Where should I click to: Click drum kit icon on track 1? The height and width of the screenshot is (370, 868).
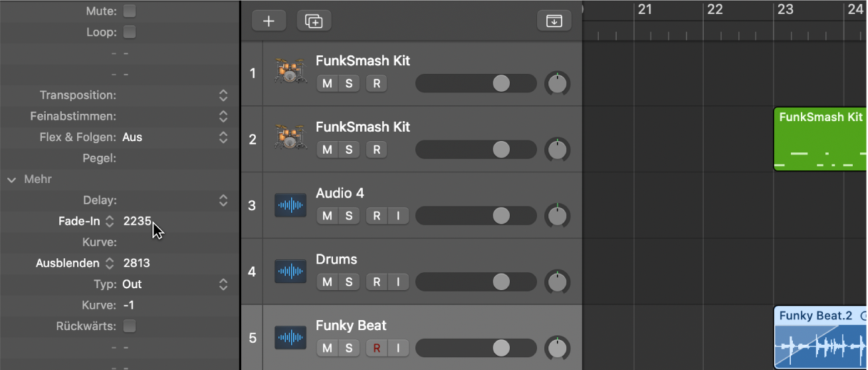click(x=290, y=71)
